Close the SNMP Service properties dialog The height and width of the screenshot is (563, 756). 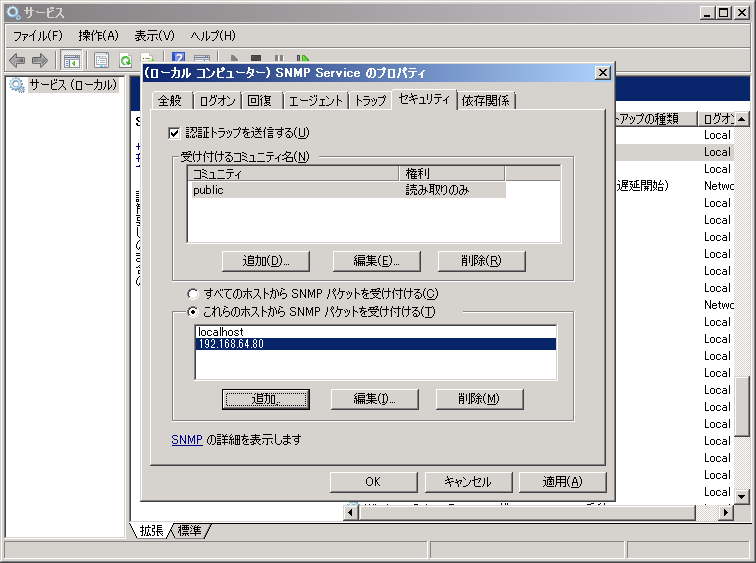(x=603, y=73)
